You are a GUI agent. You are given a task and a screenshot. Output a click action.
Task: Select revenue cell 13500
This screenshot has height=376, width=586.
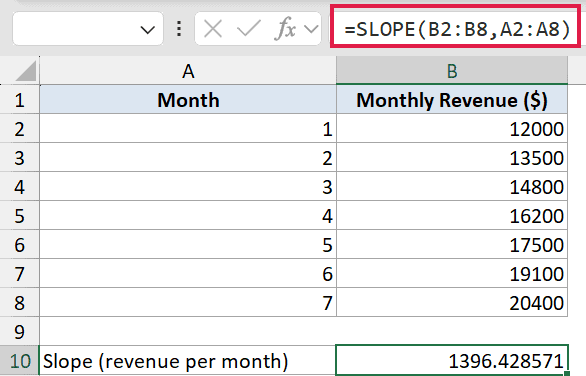(x=452, y=157)
